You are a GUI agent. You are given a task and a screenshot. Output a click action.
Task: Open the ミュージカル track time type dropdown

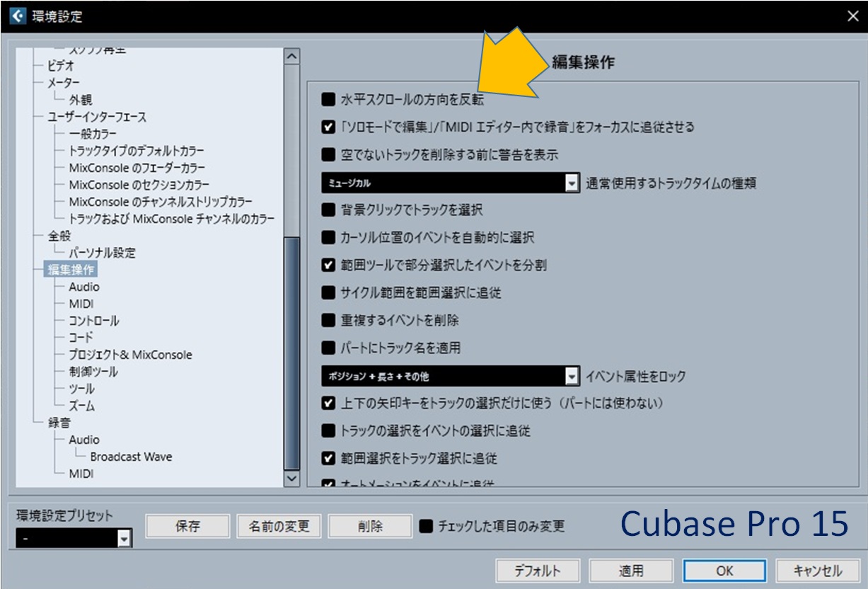pyautogui.click(x=572, y=183)
